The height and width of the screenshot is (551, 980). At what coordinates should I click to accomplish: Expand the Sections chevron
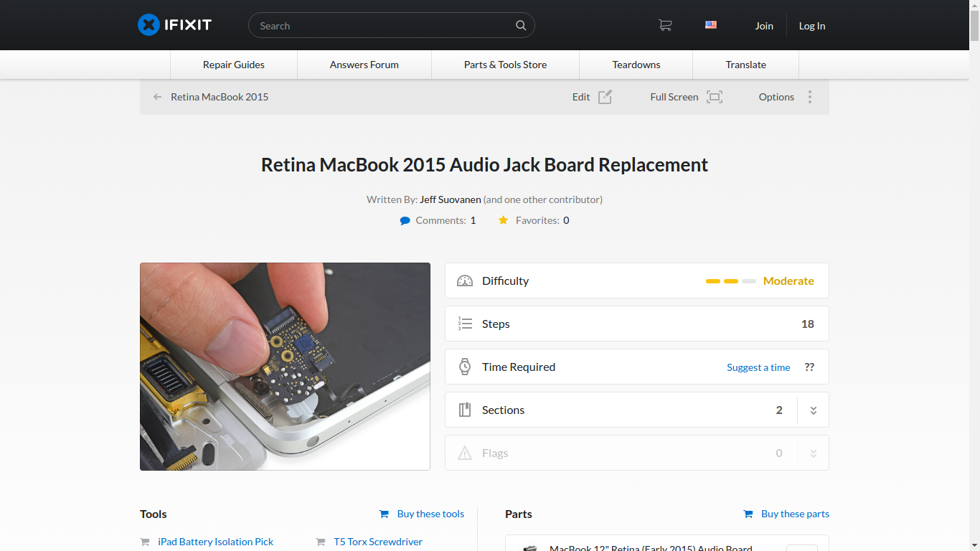[x=814, y=410]
